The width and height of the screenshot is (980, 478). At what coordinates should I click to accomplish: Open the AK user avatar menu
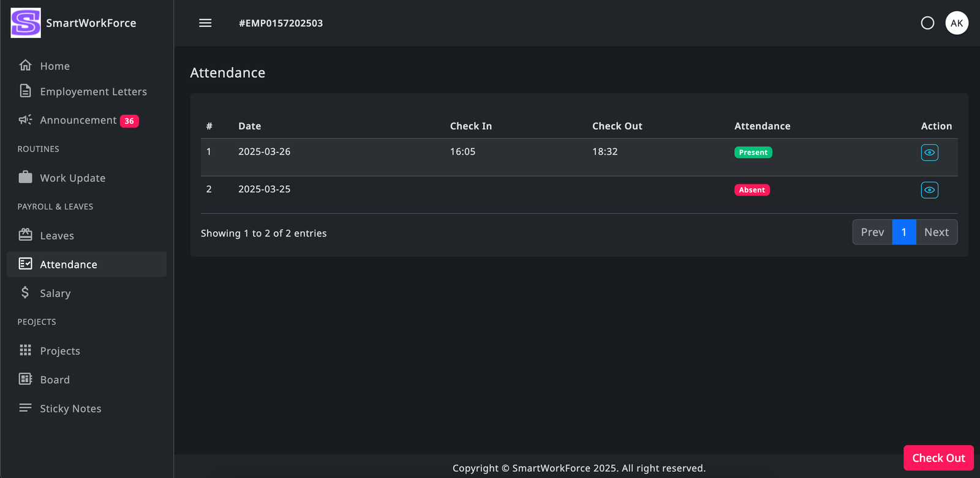[957, 23]
